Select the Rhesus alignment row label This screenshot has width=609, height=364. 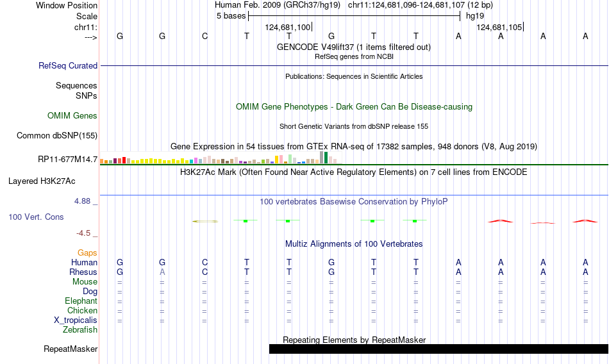point(83,272)
